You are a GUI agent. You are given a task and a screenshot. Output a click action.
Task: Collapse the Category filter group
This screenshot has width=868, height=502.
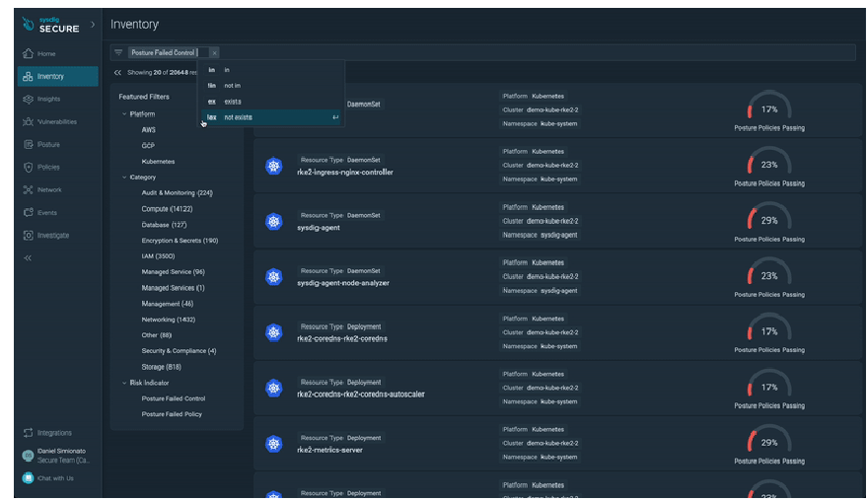pyautogui.click(x=124, y=178)
